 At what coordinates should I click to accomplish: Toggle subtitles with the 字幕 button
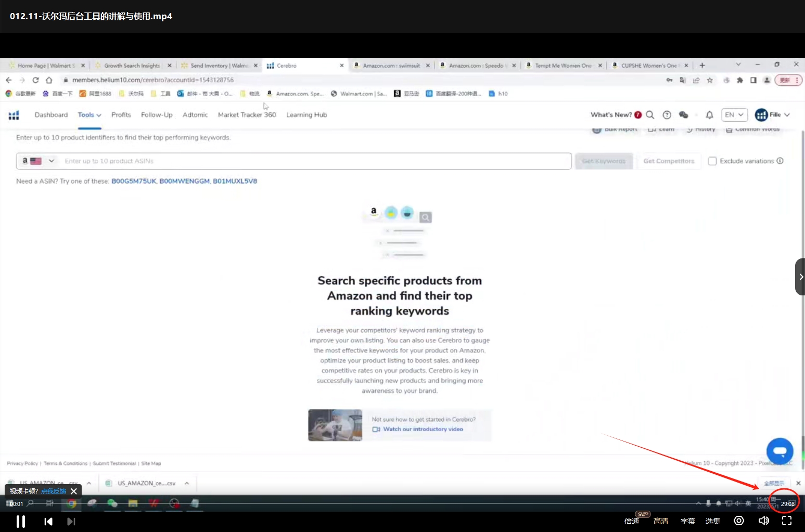(687, 521)
